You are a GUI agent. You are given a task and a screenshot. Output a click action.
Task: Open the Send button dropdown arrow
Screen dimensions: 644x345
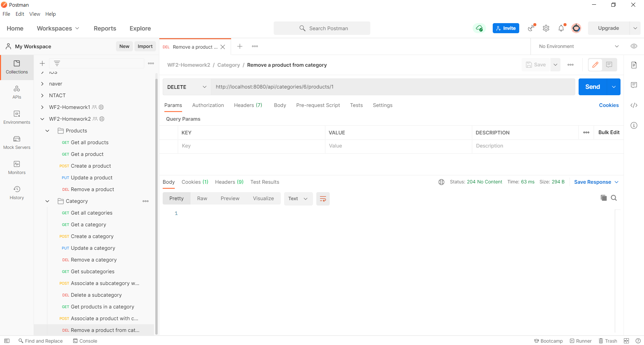(x=613, y=87)
